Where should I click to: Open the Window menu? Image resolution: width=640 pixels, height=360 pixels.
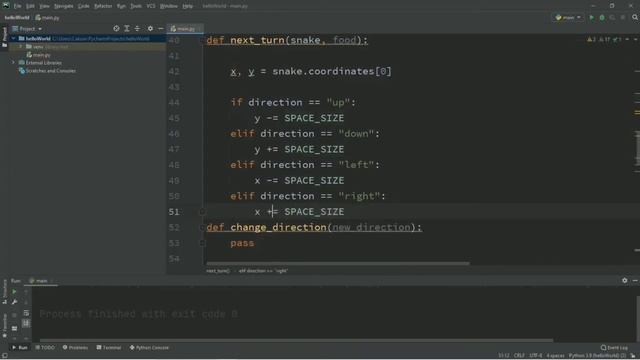(x=169, y=6)
